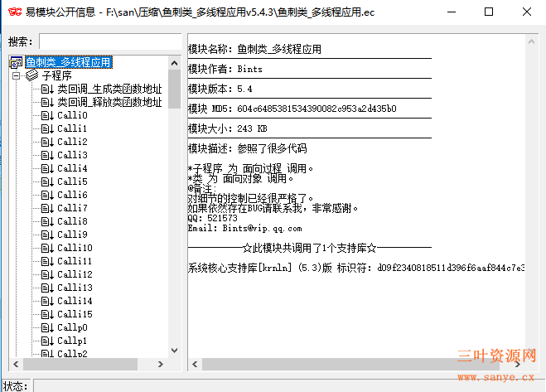Focus the 搜索 search input field
546x392 pixels.
point(110,41)
